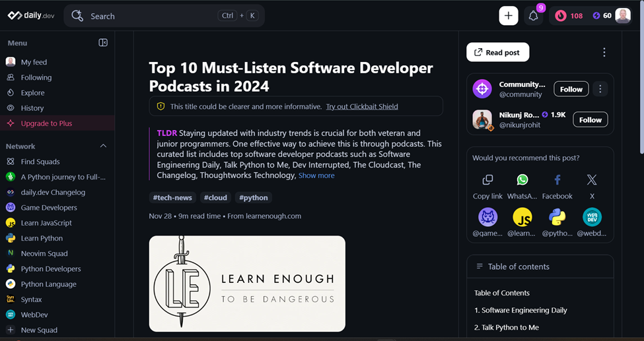
Task: Follow Nikunj Rohit
Action: (x=590, y=120)
